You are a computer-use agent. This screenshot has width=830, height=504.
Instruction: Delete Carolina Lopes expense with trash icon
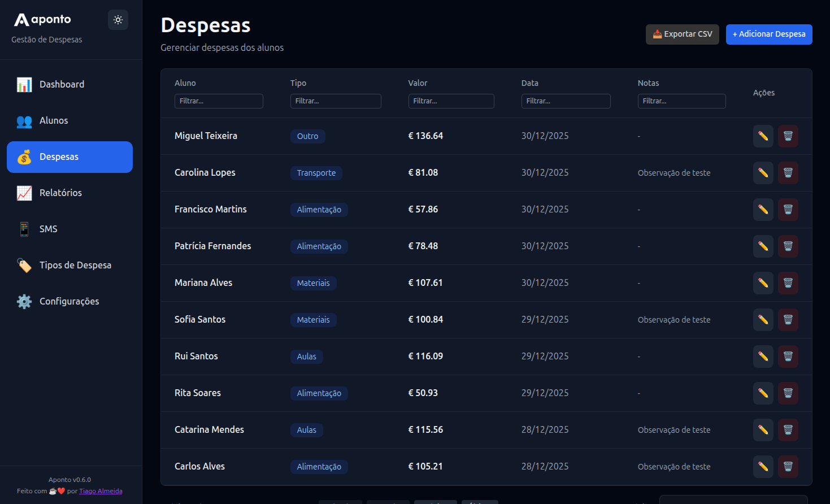click(788, 173)
